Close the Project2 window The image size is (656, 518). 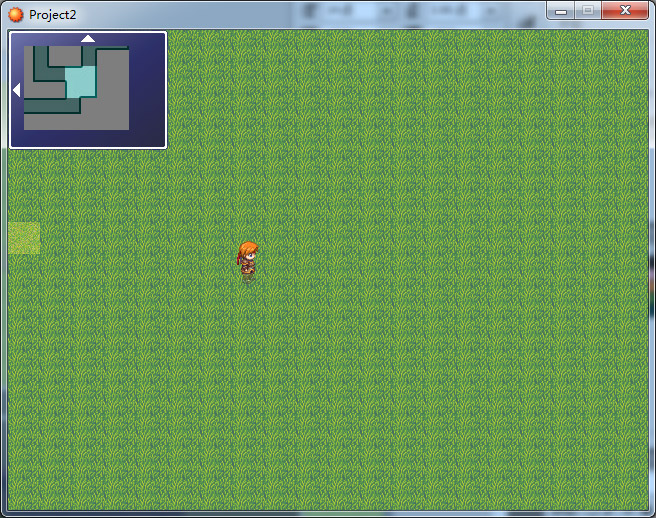click(625, 10)
